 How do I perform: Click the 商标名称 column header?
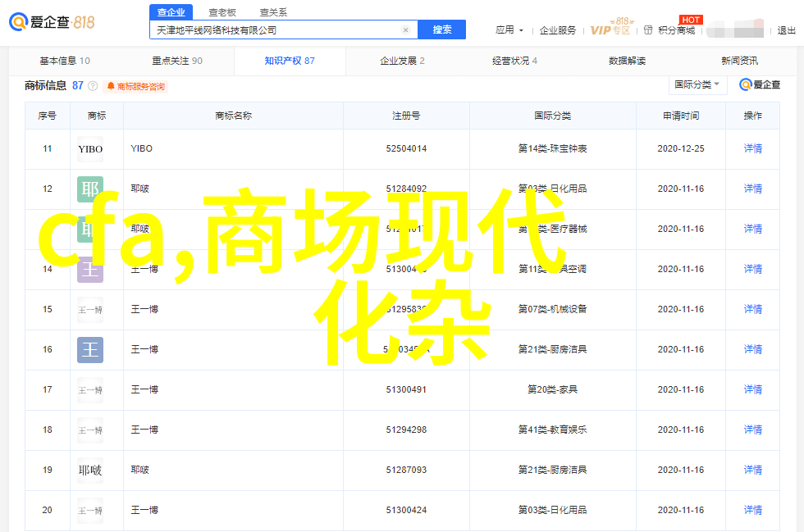(x=233, y=116)
